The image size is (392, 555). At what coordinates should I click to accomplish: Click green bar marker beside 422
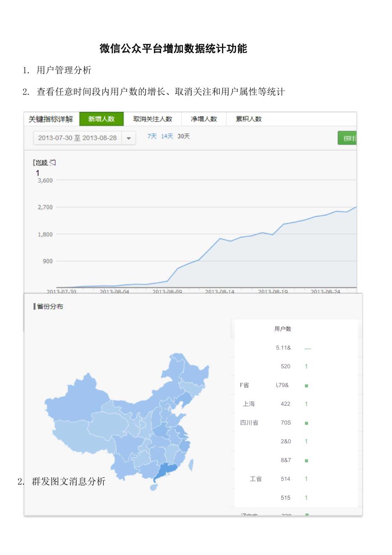(x=306, y=404)
